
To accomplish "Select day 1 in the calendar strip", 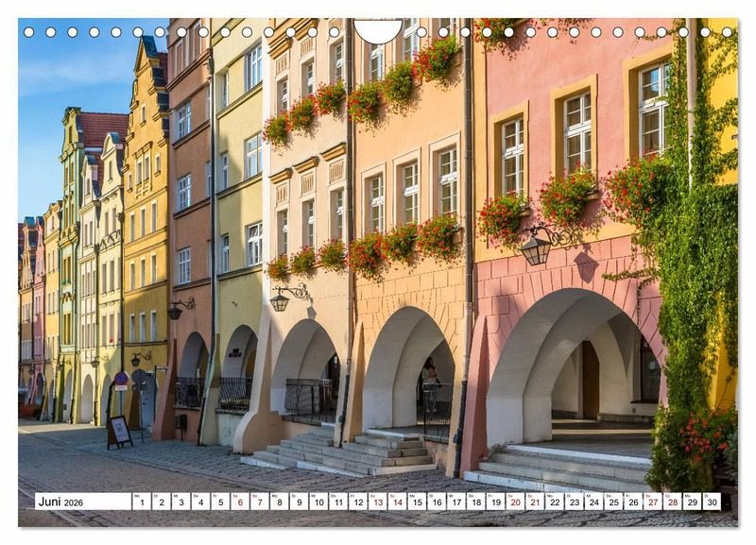I will (141, 502).
